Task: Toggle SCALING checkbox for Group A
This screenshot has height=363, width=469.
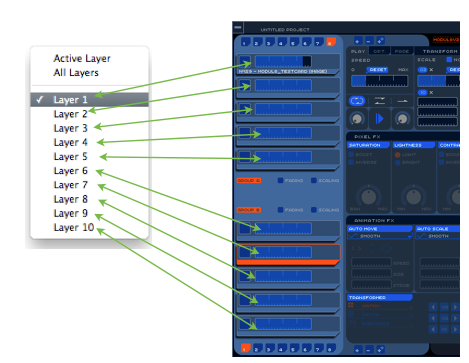Action: tap(314, 180)
